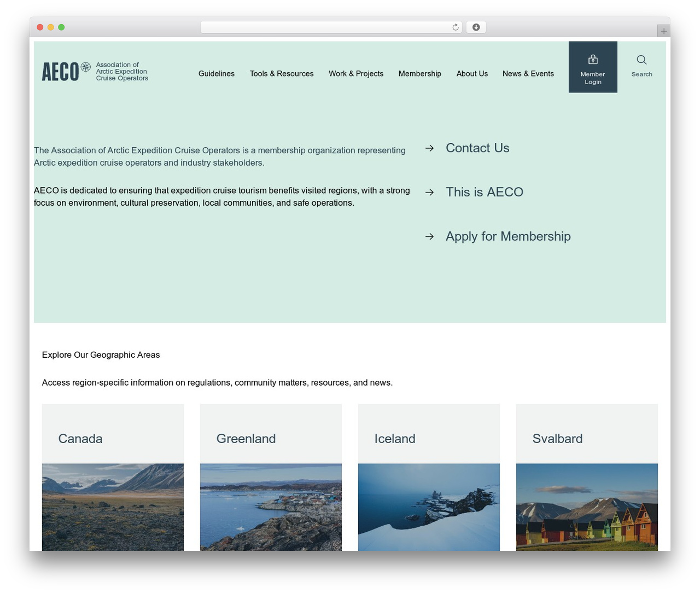The height and width of the screenshot is (593, 700).
Task: Click the green macOS maximize button
Action: point(61,27)
